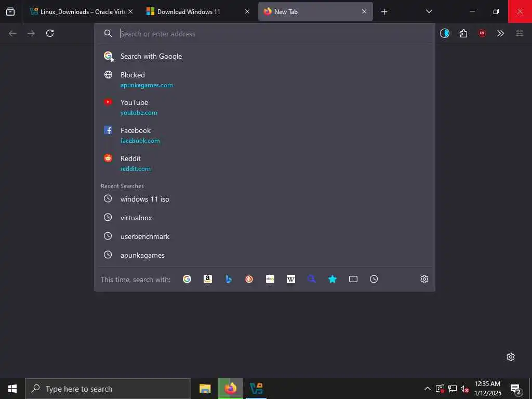The height and width of the screenshot is (399, 532).
Task: Open the notification center icon
Action: pyautogui.click(x=516, y=389)
